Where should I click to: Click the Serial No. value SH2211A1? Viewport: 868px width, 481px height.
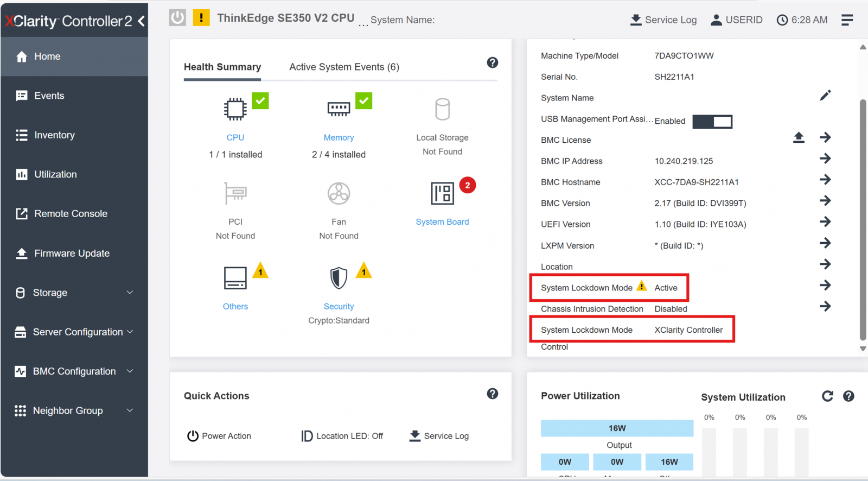tap(674, 77)
